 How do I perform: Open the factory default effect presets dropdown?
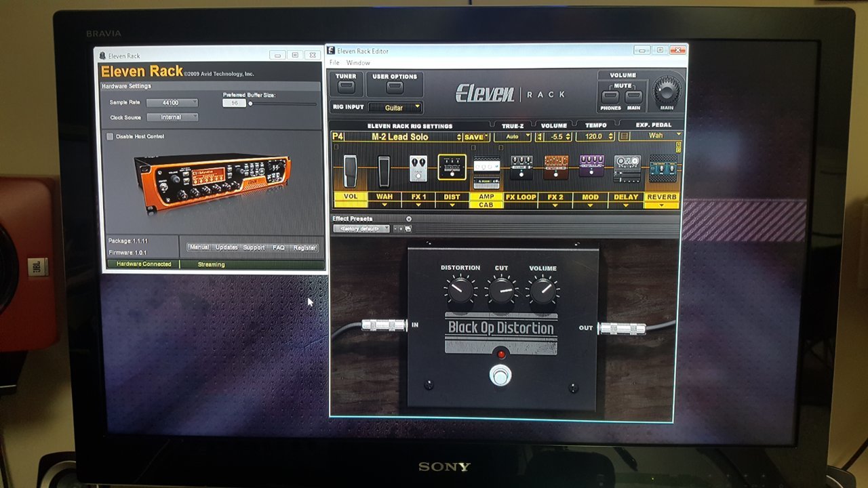point(361,229)
